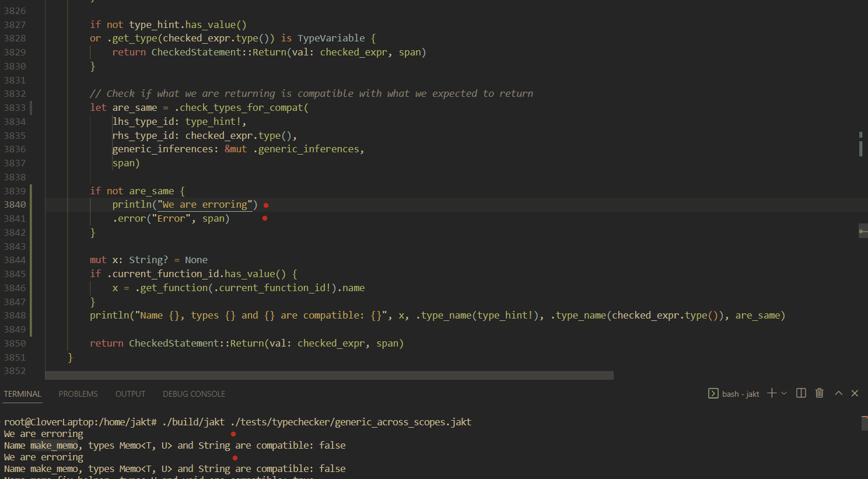Click the 'is TypeVariable' condition line
Screen dimensions: 868x479
pos(233,39)
